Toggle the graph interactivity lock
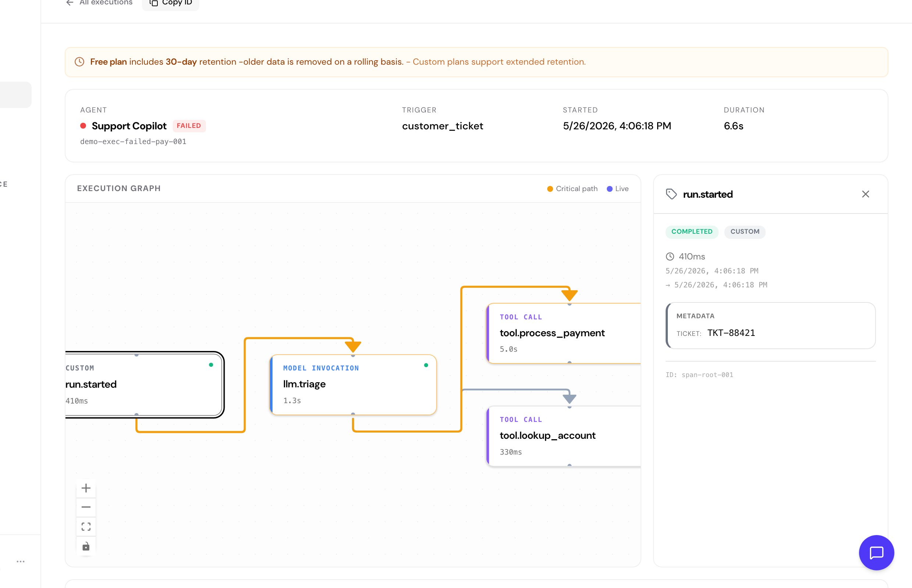912x588 pixels. [x=86, y=546]
